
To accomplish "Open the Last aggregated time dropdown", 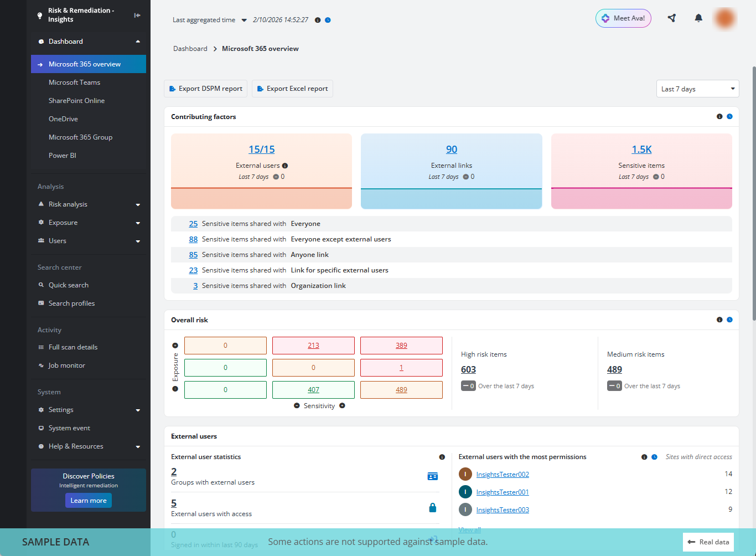I will (x=244, y=20).
